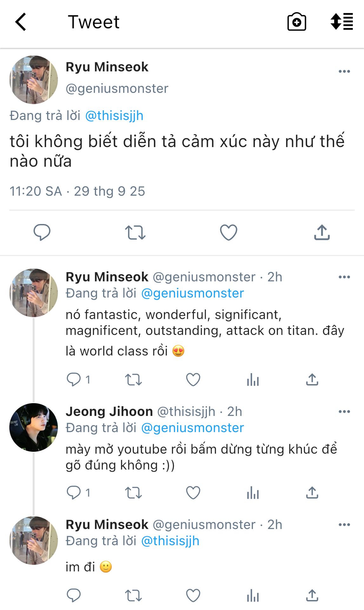Open three-dot menu on 'im đi' reply
The image size is (364, 610).
tap(344, 525)
